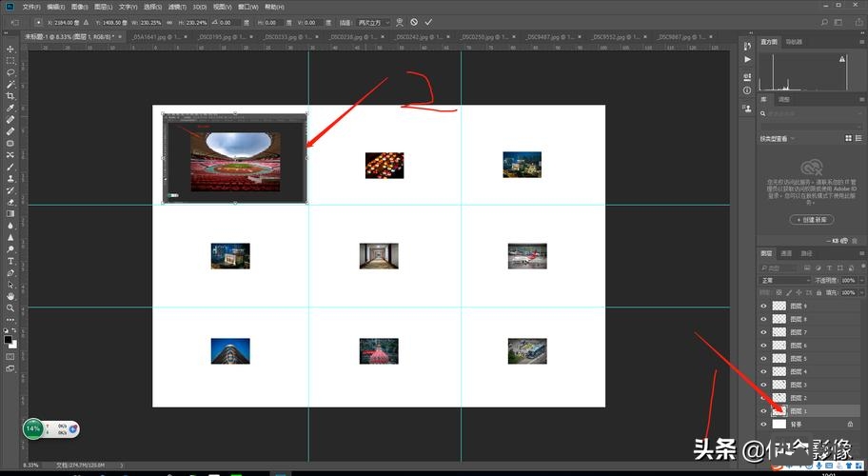The width and height of the screenshot is (868, 476).
Task: Select the 图层 5 layer thumbnail
Action: pos(779,358)
